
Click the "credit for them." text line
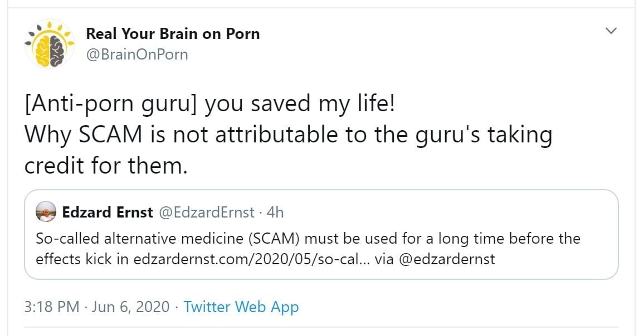[x=105, y=165]
